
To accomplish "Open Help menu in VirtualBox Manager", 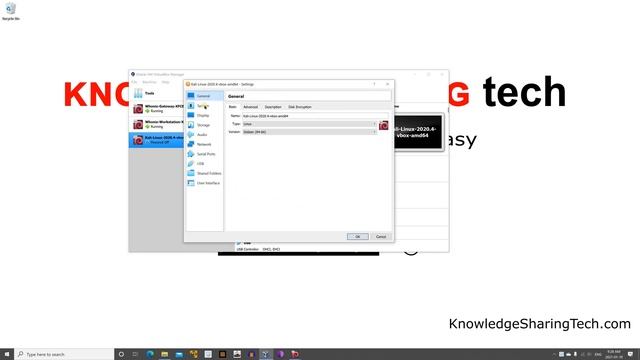I will pos(165,82).
